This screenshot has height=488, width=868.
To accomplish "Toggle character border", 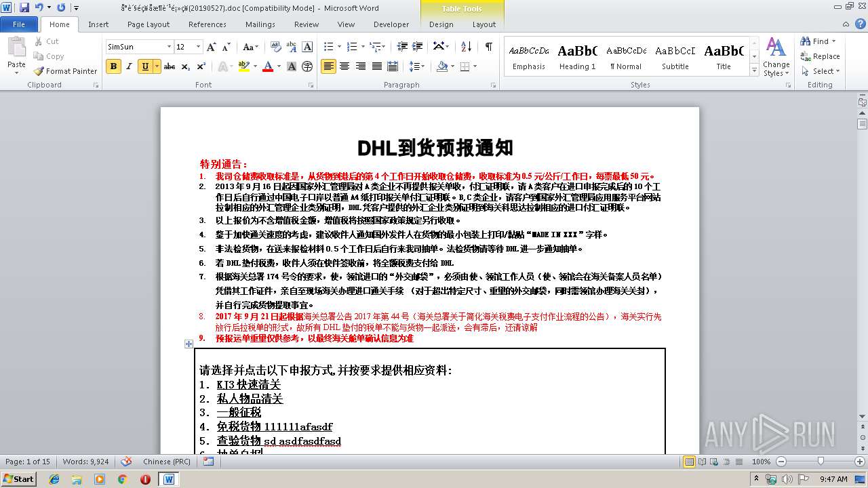I will click(307, 47).
